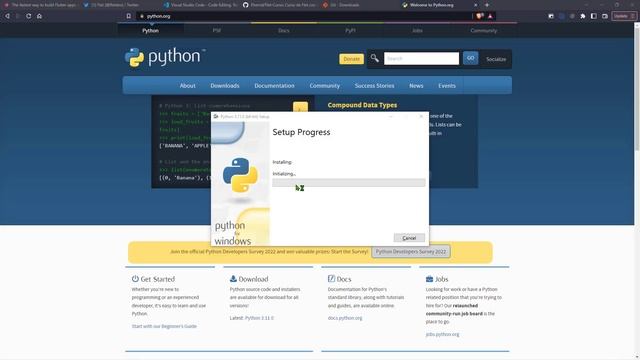
Task: Open the Latest Python 3.11.0 link
Action: [259, 318]
